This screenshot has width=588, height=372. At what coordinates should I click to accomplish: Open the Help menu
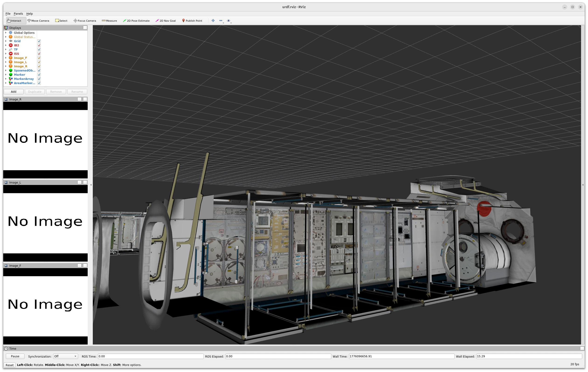click(x=30, y=14)
